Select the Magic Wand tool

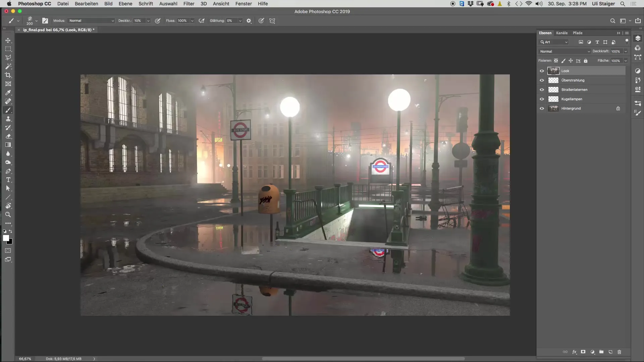coord(8,66)
